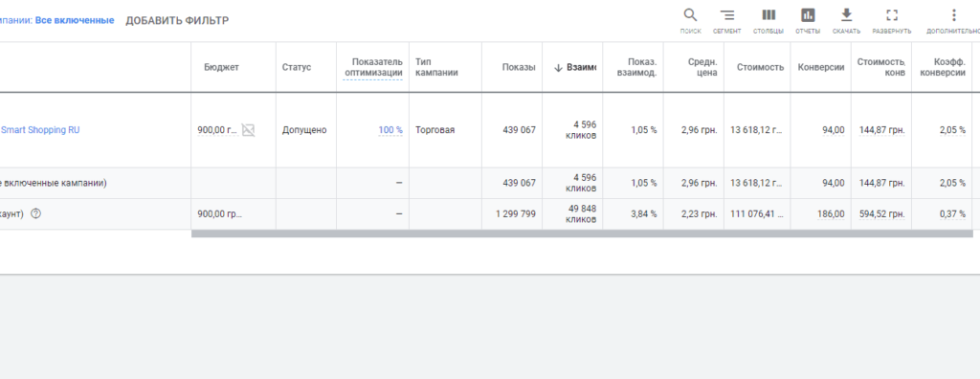Click the включенные кампании total row label

click(x=54, y=183)
